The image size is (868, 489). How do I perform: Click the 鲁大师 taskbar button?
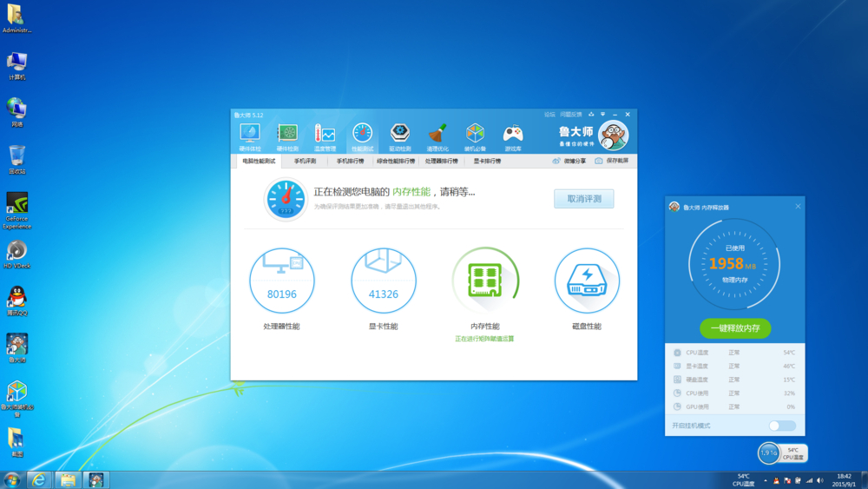pyautogui.click(x=96, y=479)
